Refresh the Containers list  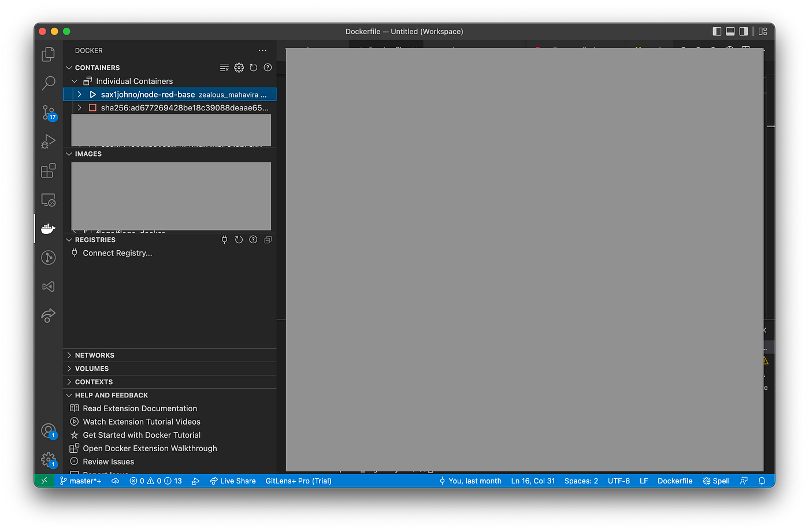coord(253,68)
